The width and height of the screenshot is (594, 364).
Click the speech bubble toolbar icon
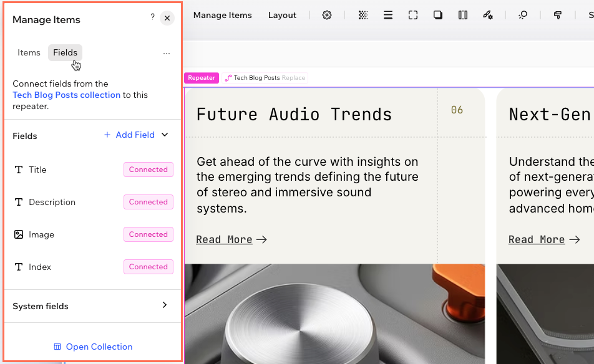pyautogui.click(x=523, y=15)
